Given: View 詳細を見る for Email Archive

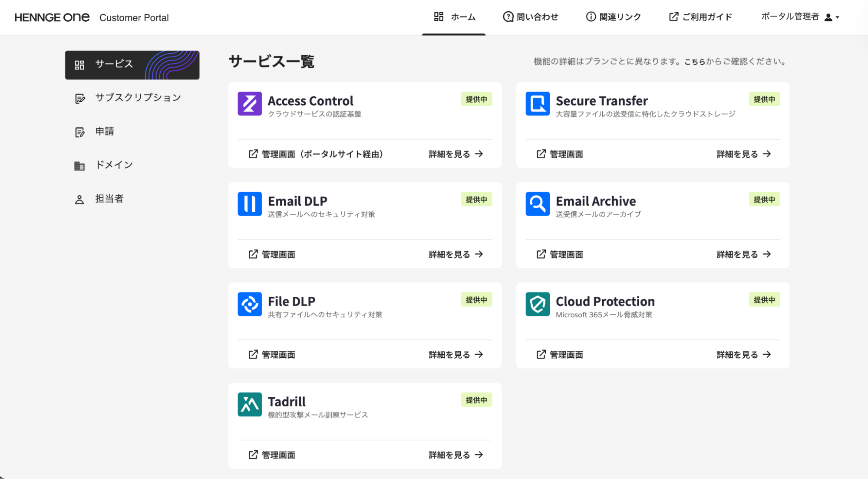Looking at the screenshot, I should (744, 254).
